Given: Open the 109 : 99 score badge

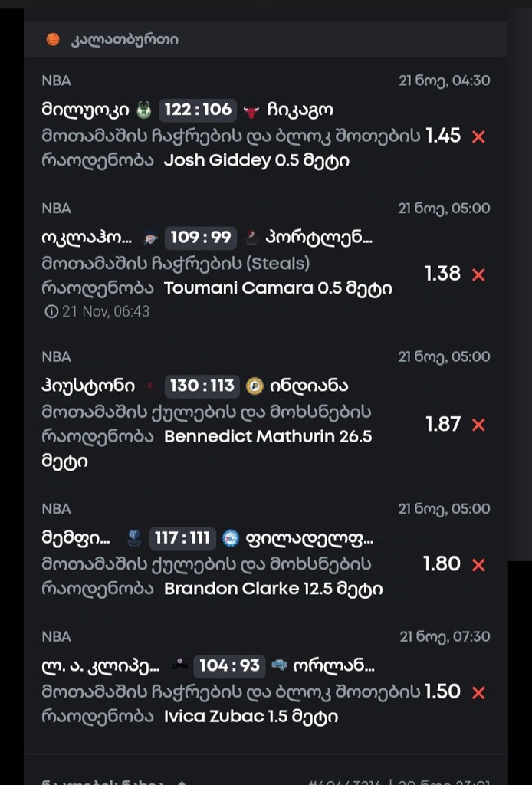Looking at the screenshot, I should click(201, 237).
